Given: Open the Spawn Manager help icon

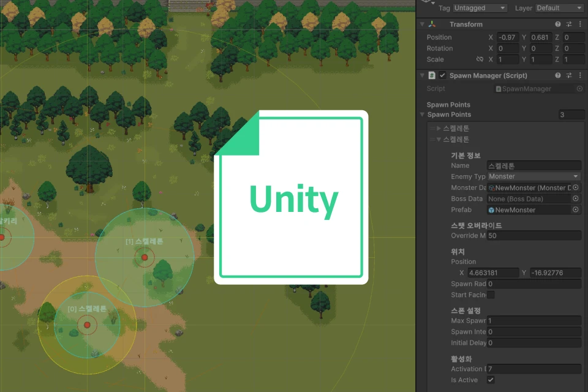Looking at the screenshot, I should coord(557,75).
